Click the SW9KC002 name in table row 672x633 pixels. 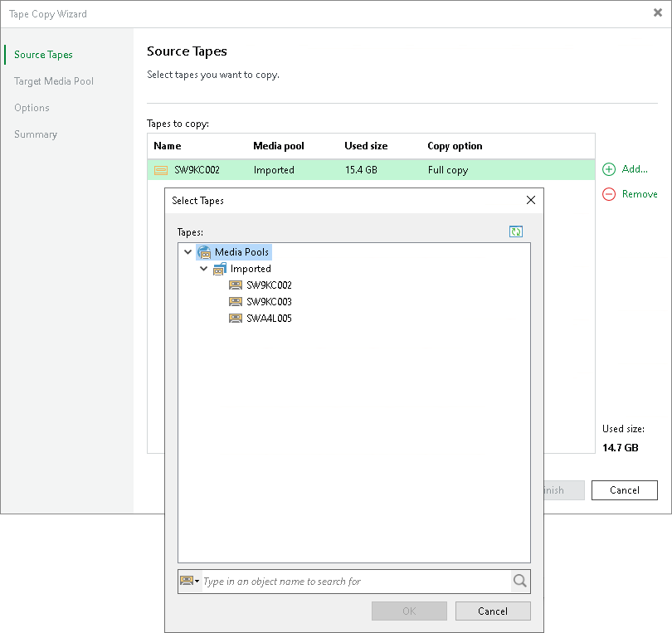click(x=197, y=170)
